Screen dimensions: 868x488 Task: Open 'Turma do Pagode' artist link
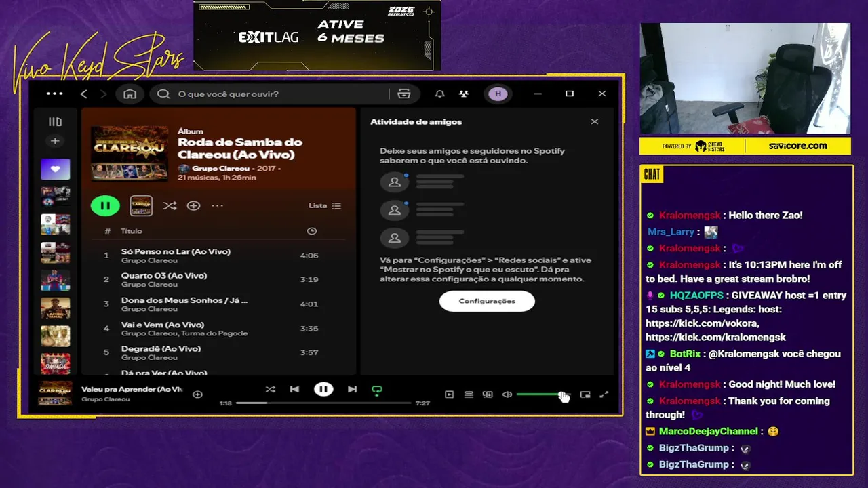coord(215,333)
